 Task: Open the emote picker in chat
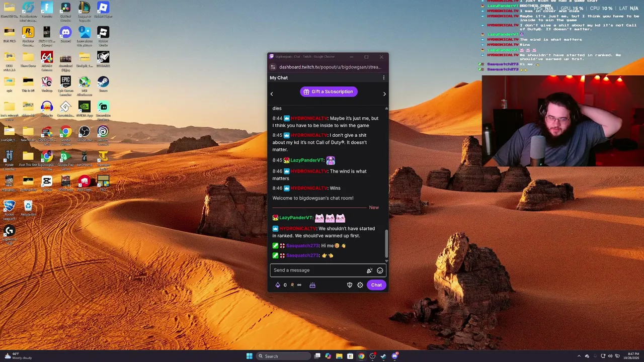pyautogui.click(x=380, y=270)
